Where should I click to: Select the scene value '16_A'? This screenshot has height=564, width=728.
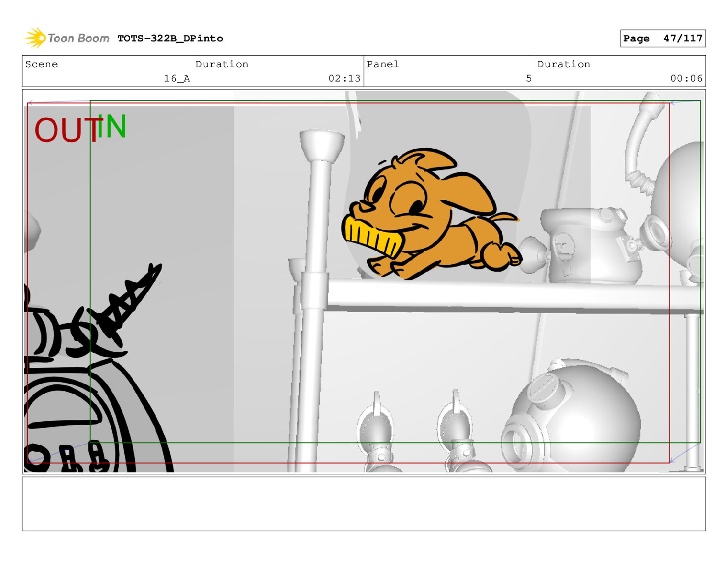[177, 79]
